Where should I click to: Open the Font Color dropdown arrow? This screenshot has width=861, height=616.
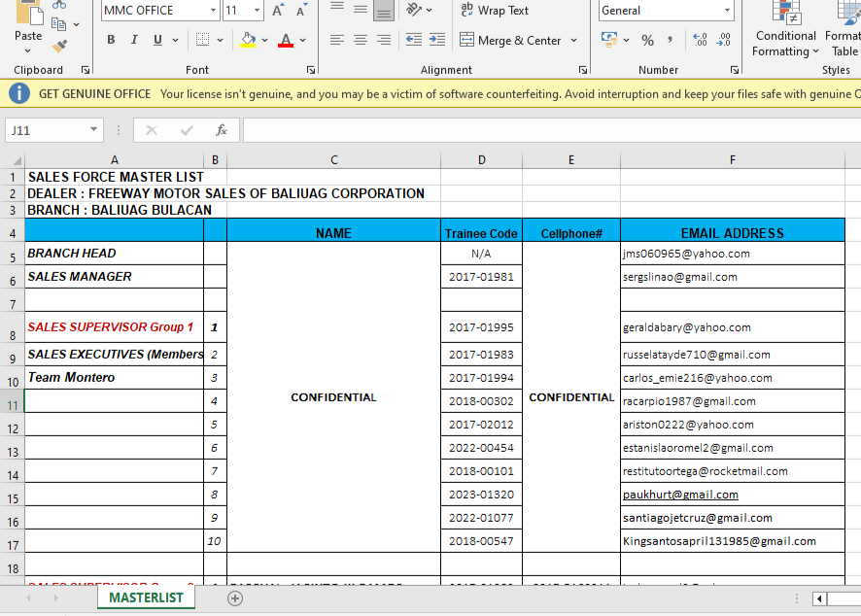click(x=302, y=40)
